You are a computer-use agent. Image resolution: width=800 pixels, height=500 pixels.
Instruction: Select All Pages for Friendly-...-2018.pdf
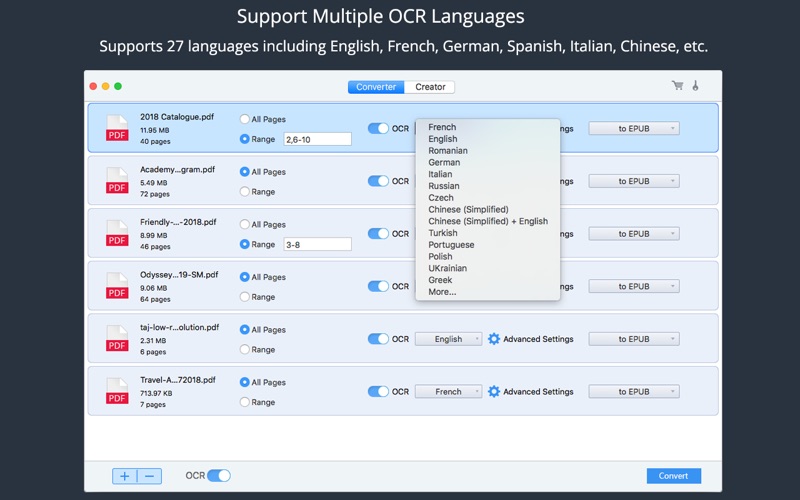click(x=245, y=225)
